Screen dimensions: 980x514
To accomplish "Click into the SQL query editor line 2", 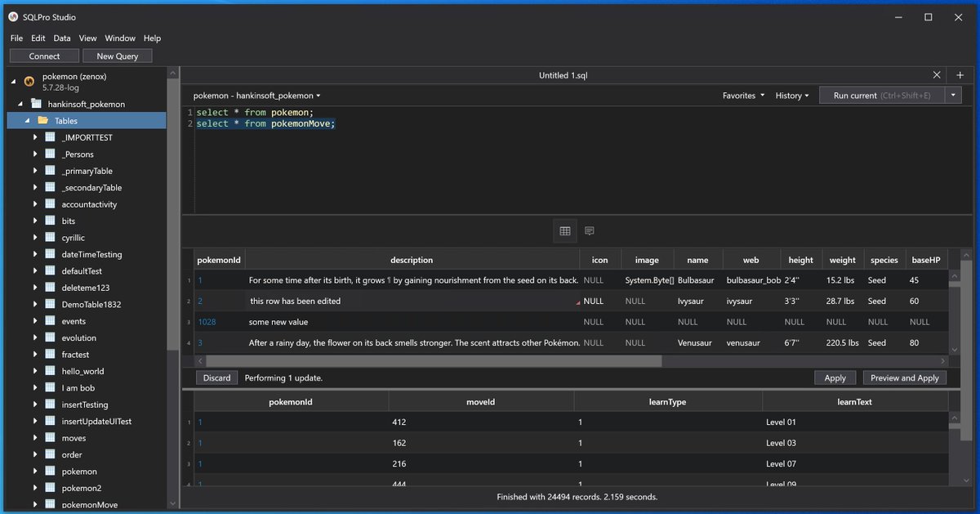I will (265, 123).
